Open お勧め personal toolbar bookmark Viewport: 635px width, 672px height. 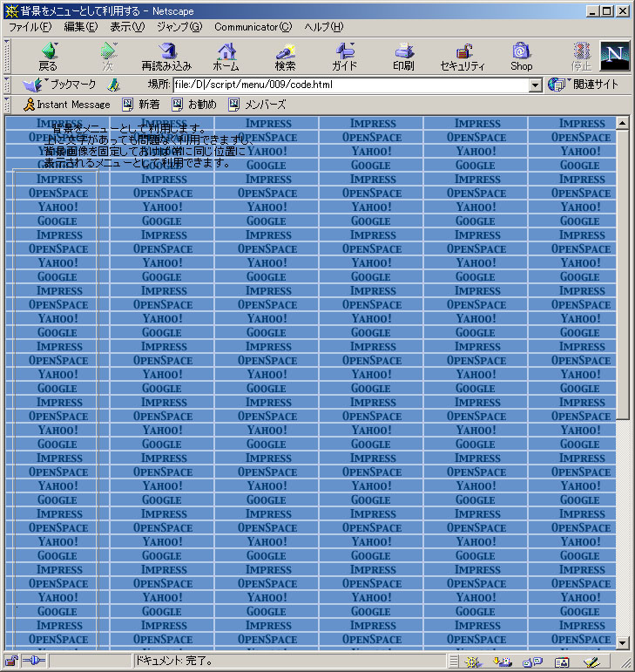(x=194, y=105)
